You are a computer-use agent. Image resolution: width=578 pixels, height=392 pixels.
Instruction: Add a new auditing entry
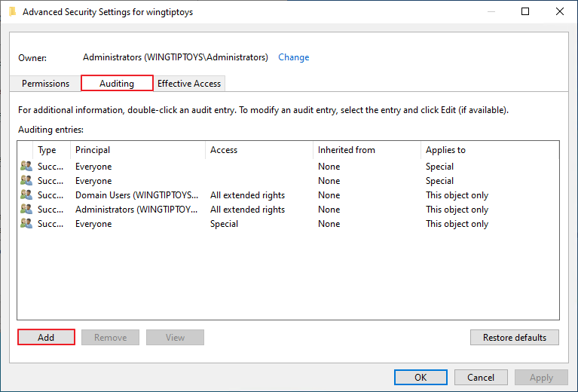tap(46, 337)
